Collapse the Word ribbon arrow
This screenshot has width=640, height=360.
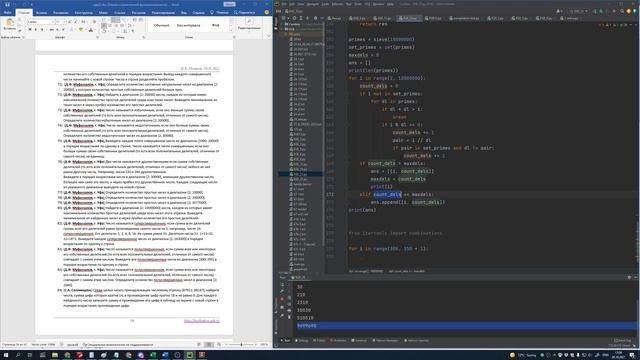(268, 36)
